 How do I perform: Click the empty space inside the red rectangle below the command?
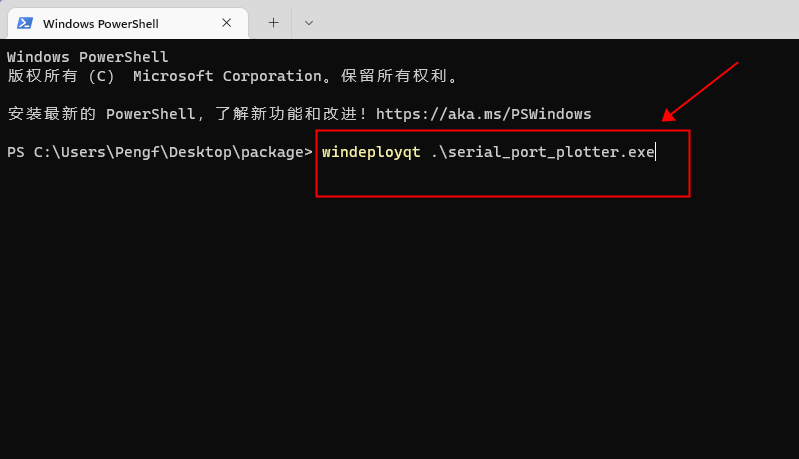[500, 180]
